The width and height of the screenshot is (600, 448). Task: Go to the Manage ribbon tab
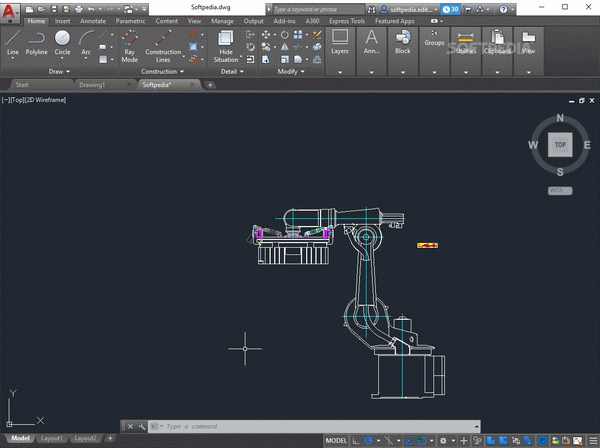coord(222,21)
